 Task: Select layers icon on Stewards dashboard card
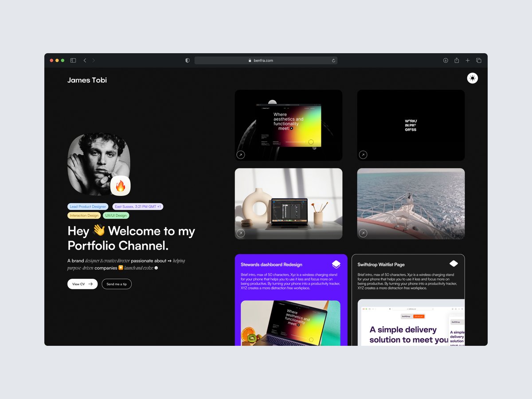coord(336,264)
